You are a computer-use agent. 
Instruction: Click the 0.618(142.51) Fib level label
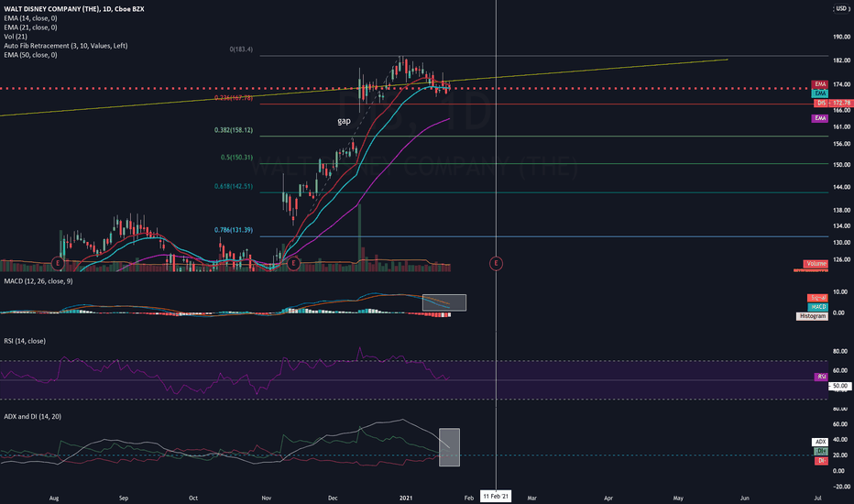point(234,186)
